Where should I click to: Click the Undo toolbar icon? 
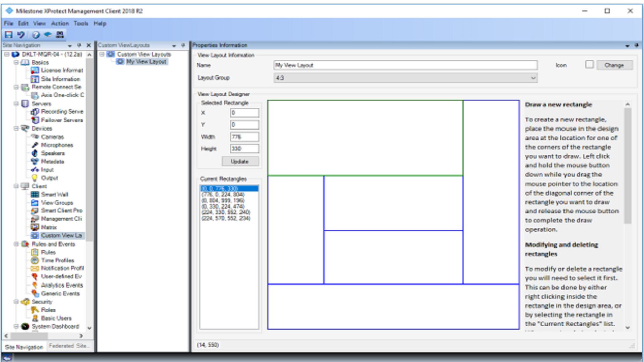pyautogui.click(x=21, y=35)
